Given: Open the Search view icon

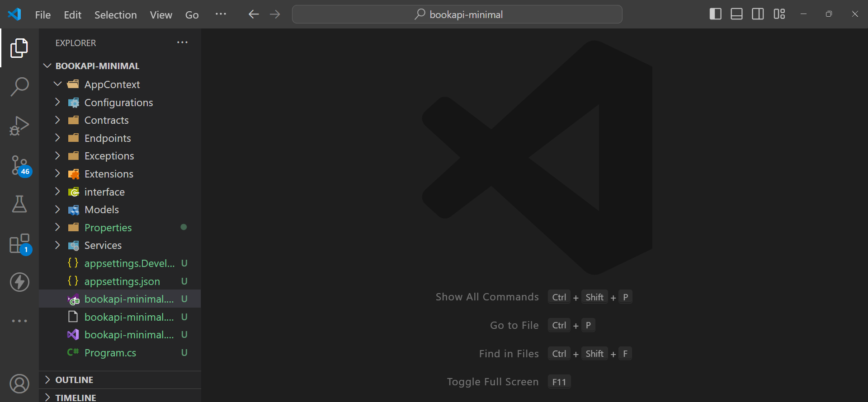Looking at the screenshot, I should point(19,86).
